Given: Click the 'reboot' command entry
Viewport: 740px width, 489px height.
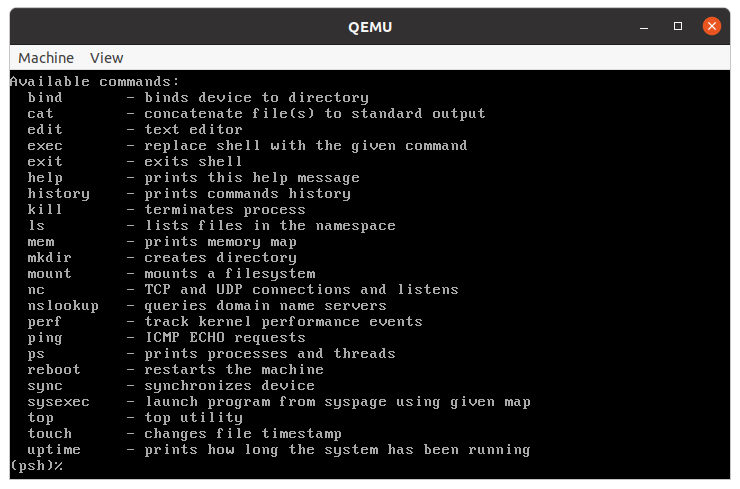Looking at the screenshot, I should (54, 370).
